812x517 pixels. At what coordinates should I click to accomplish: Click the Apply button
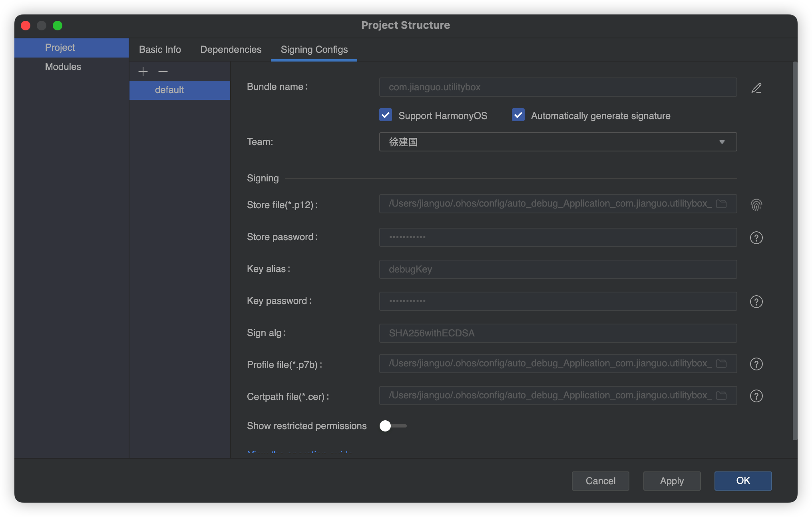point(672,480)
